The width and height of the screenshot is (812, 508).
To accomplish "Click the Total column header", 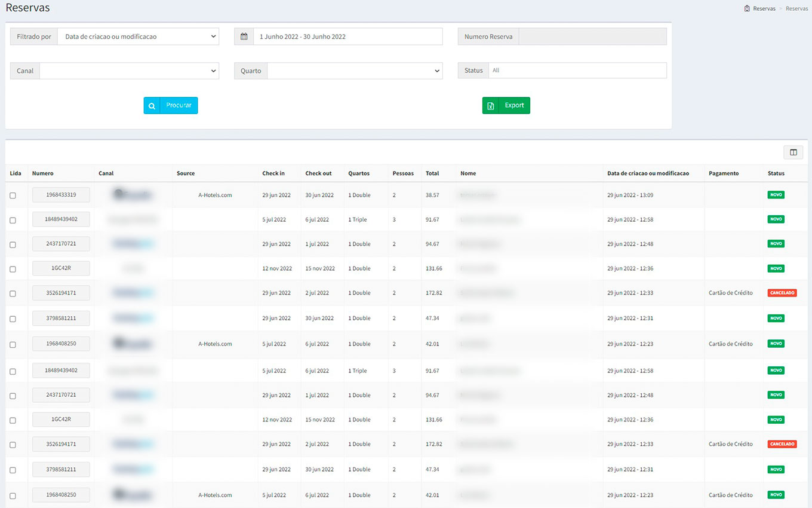I will [x=432, y=173].
